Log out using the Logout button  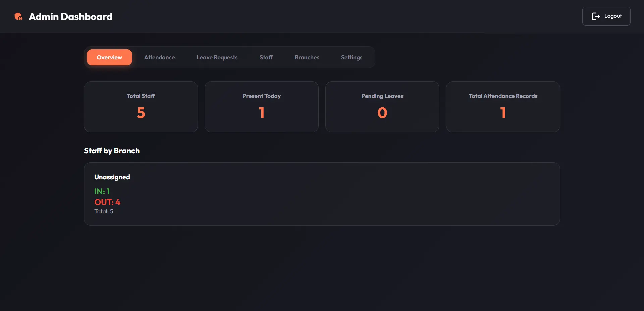click(x=606, y=16)
